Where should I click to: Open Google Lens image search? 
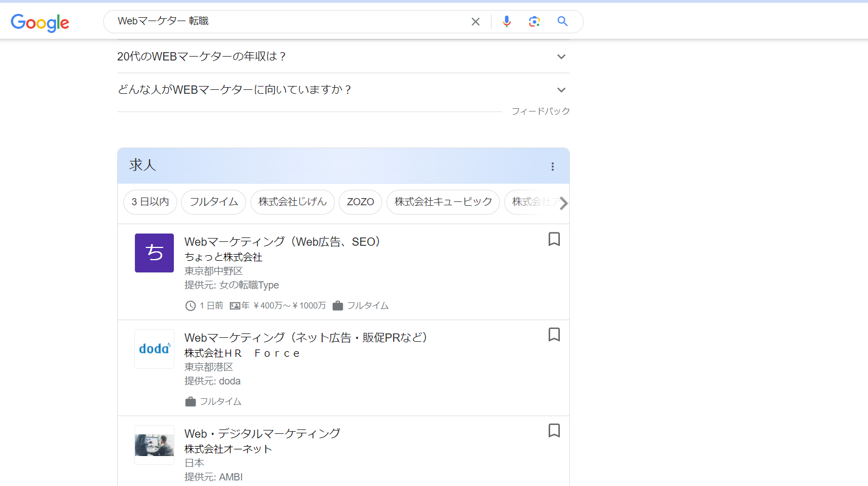pos(534,21)
